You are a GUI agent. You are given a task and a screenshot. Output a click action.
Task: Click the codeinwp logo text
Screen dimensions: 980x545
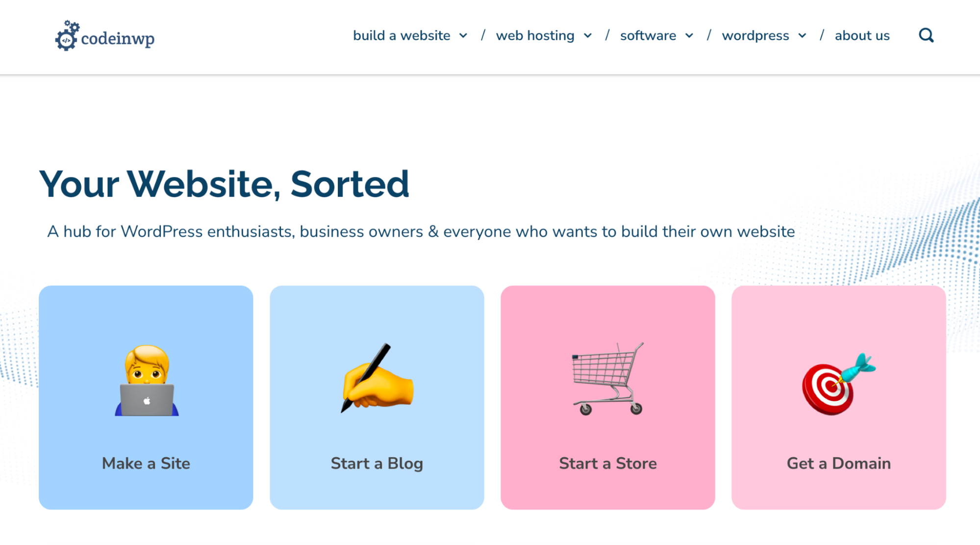118,38
